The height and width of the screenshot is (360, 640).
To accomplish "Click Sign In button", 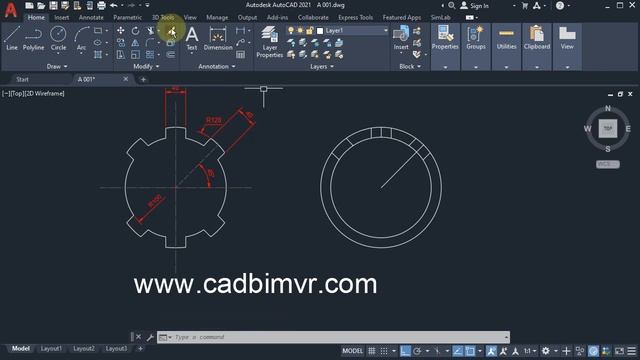I will [475, 6].
